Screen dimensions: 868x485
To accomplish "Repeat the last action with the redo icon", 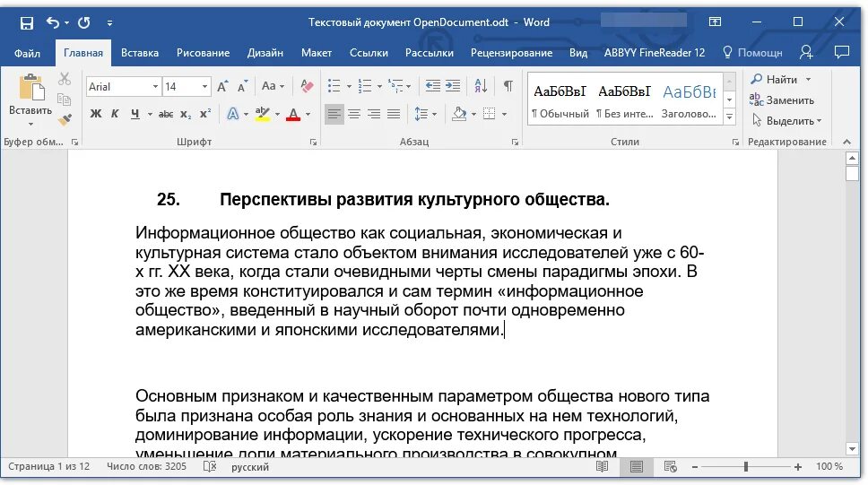I will pyautogui.click(x=83, y=22).
